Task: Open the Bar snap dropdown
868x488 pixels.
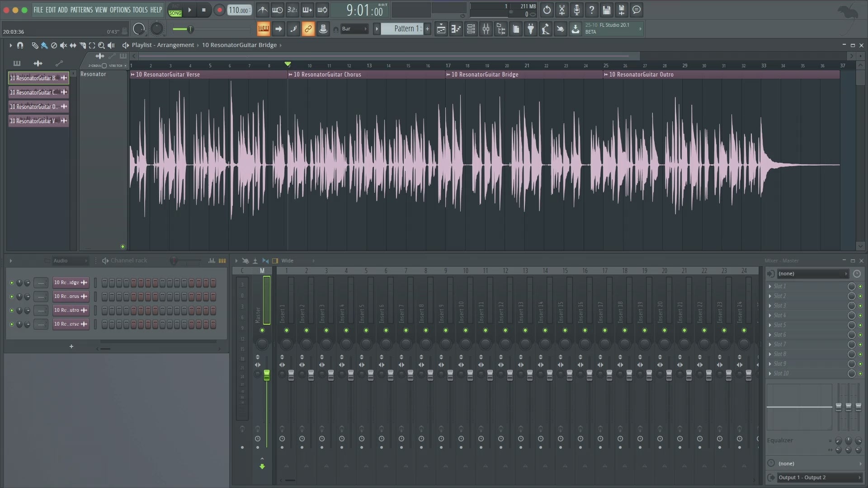Action: point(354,29)
